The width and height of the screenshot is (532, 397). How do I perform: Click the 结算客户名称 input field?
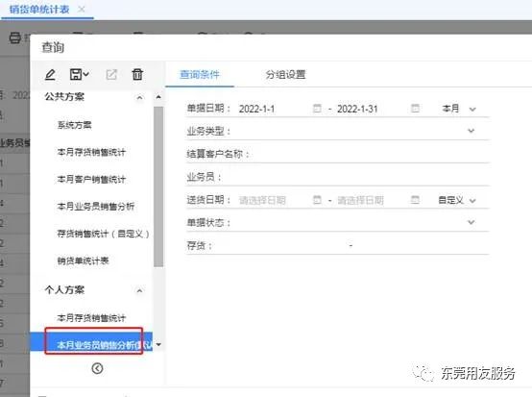369,154
